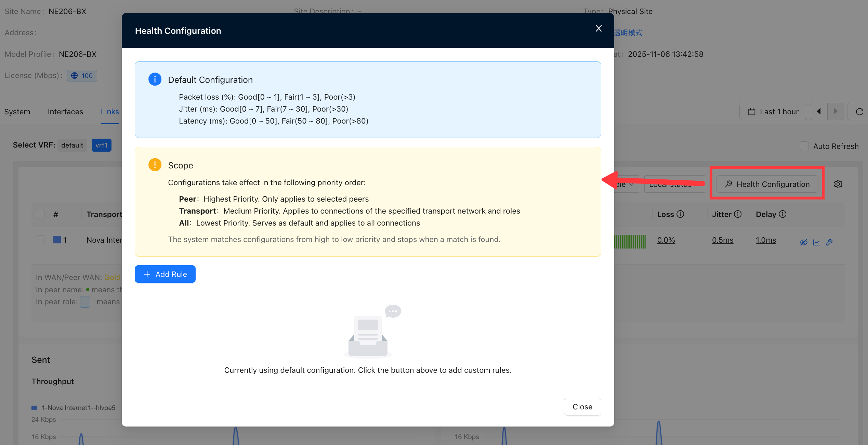Click the blue info icon beside Default Configuration
Screen dimensions: 868x445
click(x=155, y=79)
